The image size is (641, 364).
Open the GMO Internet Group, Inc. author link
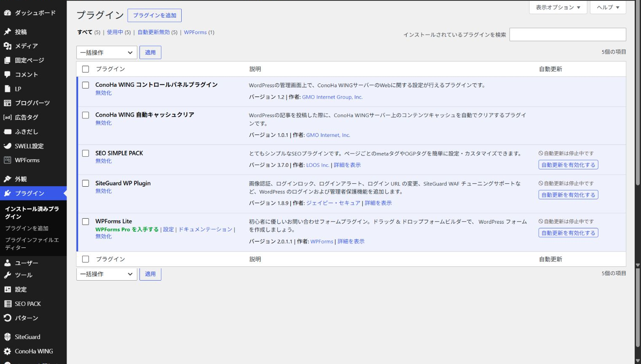pos(332,97)
